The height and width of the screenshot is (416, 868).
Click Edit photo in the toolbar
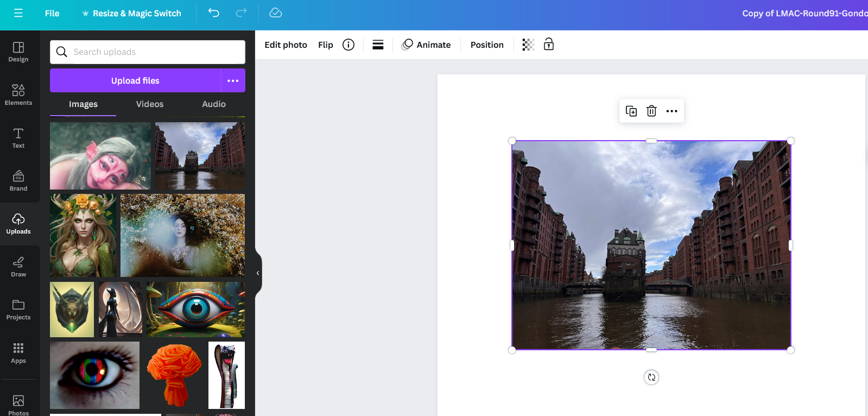(x=286, y=45)
